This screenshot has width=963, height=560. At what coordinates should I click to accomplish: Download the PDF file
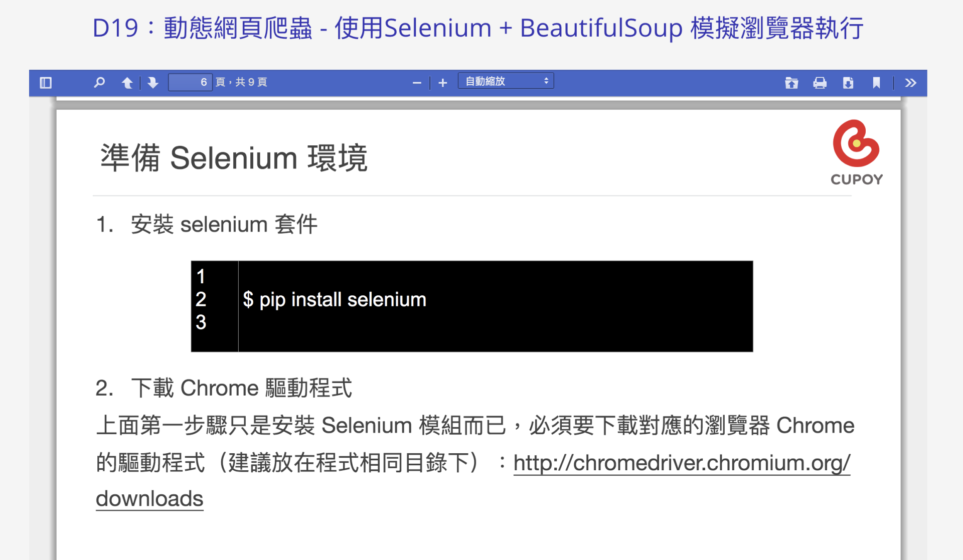point(848,83)
